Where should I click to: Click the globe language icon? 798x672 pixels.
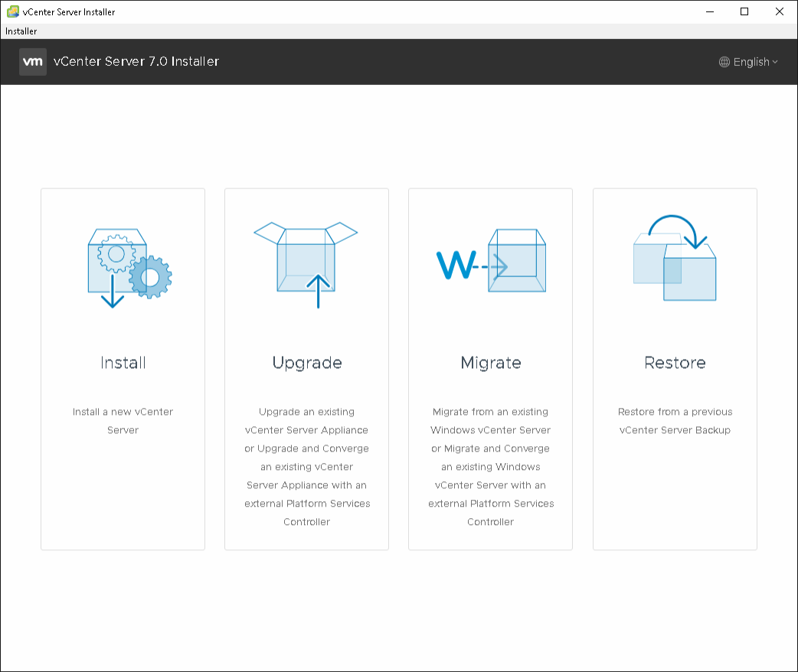(x=724, y=62)
